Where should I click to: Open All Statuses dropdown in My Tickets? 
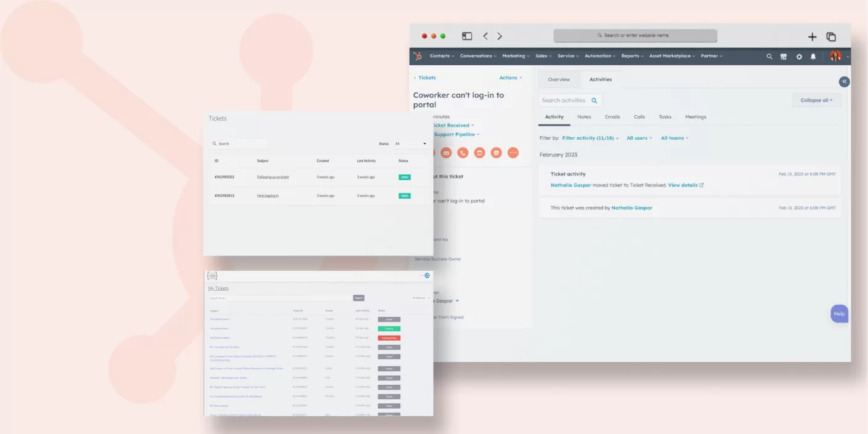click(x=421, y=298)
